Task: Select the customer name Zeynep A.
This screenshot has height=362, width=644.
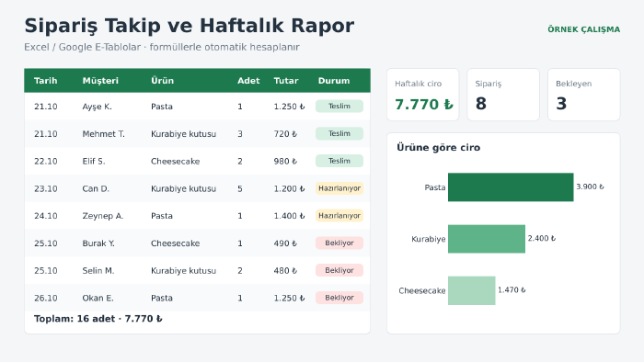Action: [103, 216]
